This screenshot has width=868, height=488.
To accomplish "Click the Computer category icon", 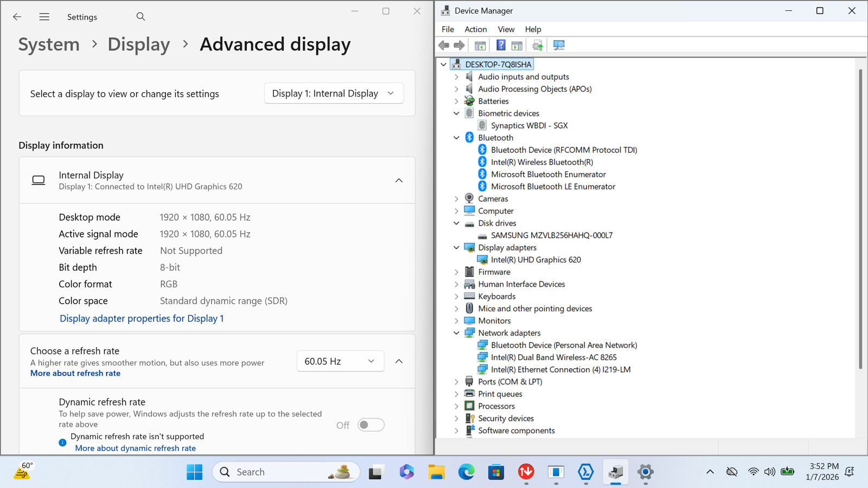I will 469,211.
